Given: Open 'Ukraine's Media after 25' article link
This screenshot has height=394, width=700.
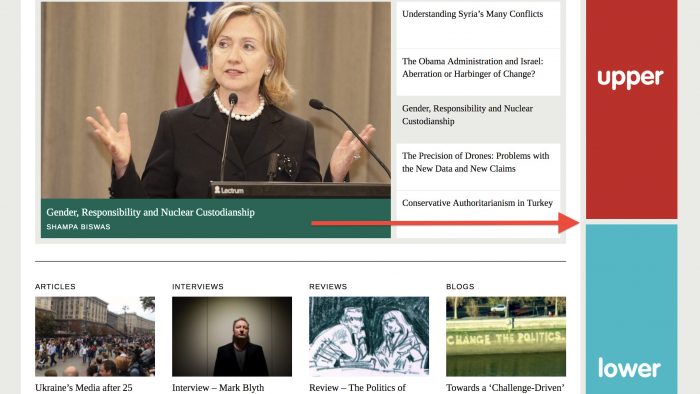Looking at the screenshot, I should pyautogui.click(x=83, y=388).
